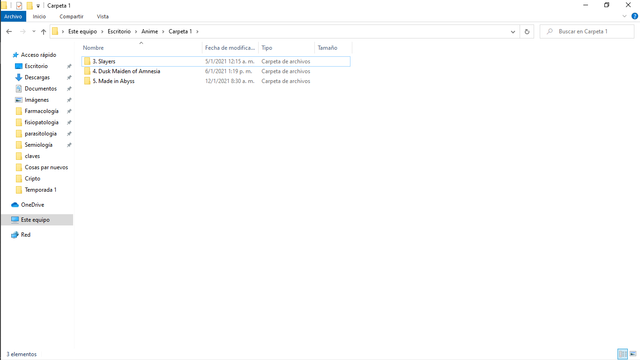Click the 5/1/2021 12:15 a. m. date
The width and height of the screenshot is (640, 360).
click(x=230, y=61)
